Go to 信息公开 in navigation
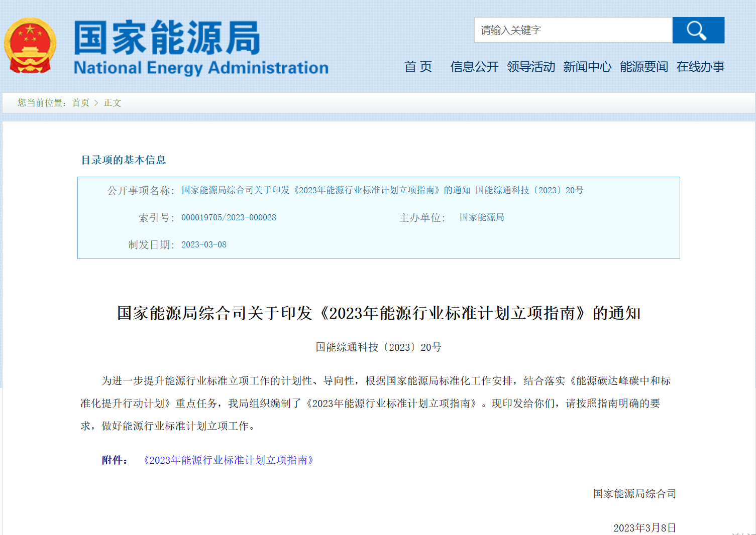The image size is (756, 535). (474, 67)
